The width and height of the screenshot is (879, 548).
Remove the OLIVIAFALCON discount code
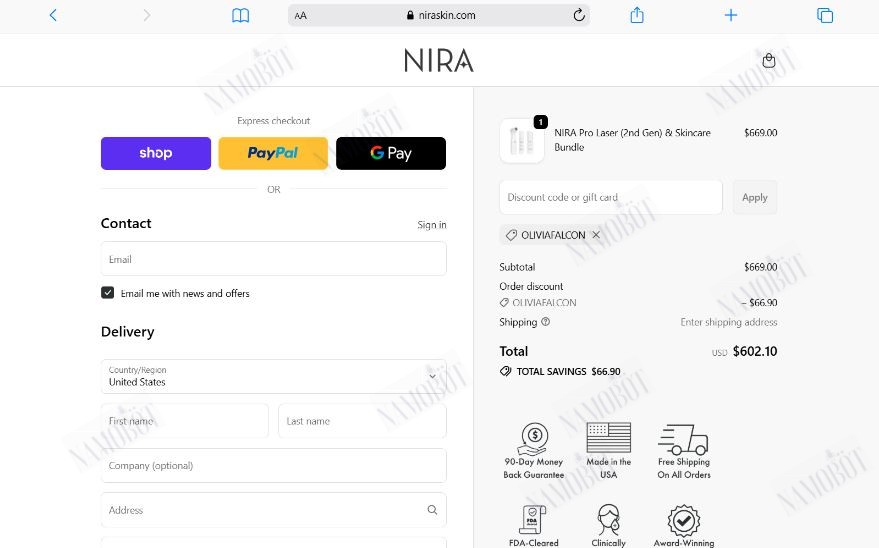click(x=596, y=235)
